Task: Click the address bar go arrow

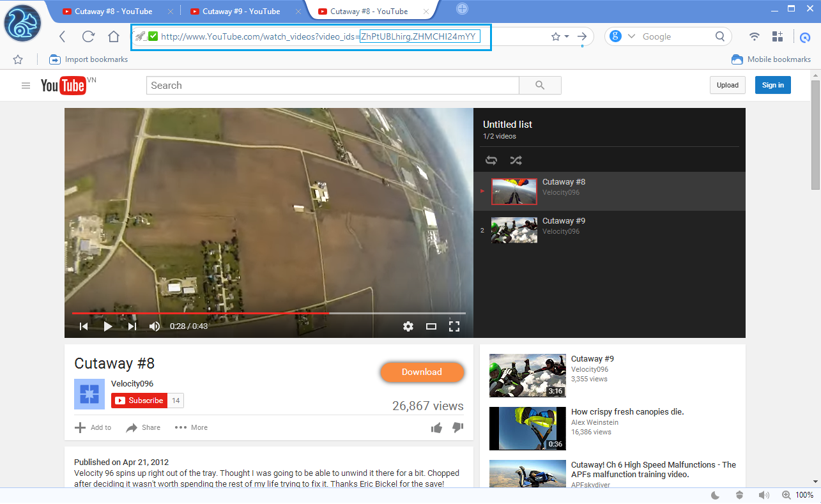Action: coord(582,36)
